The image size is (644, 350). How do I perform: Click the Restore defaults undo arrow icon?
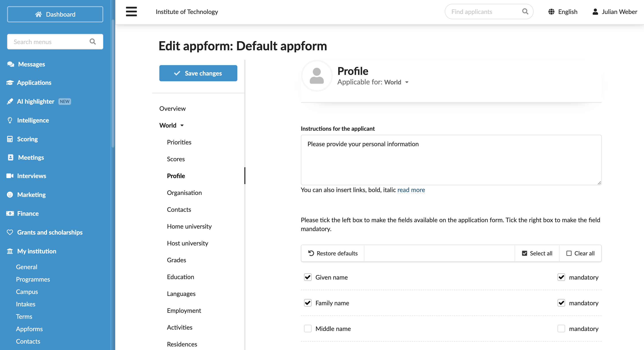click(x=311, y=253)
